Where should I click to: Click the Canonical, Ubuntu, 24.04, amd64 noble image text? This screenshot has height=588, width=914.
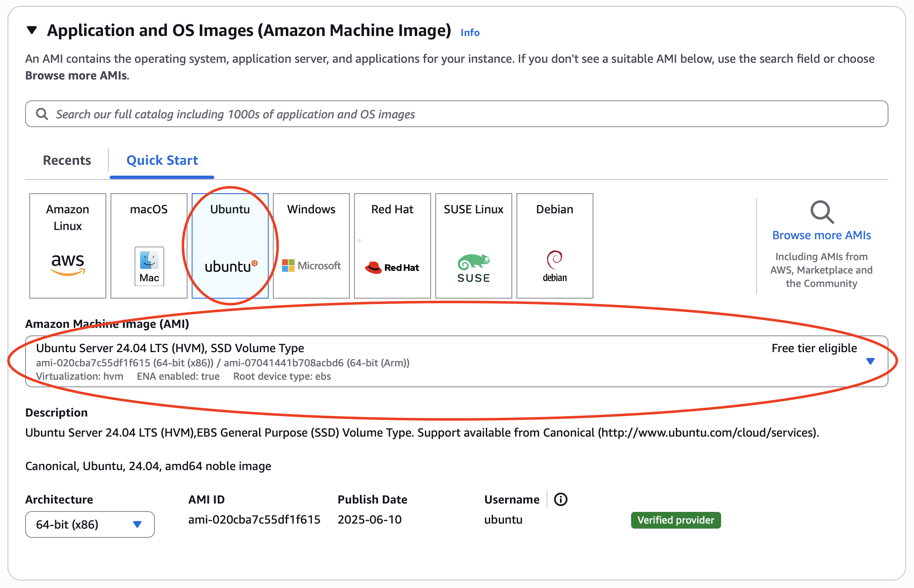click(x=148, y=466)
